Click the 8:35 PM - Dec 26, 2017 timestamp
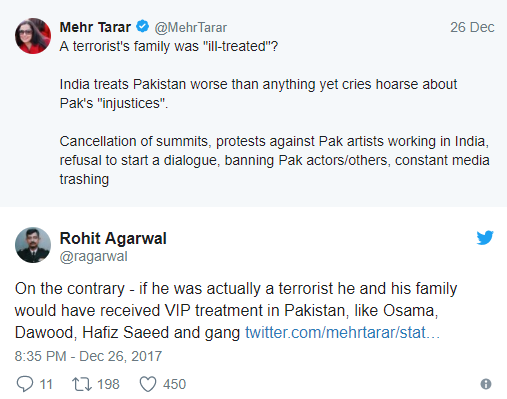Screen dimensions: 507x399 click(88, 356)
